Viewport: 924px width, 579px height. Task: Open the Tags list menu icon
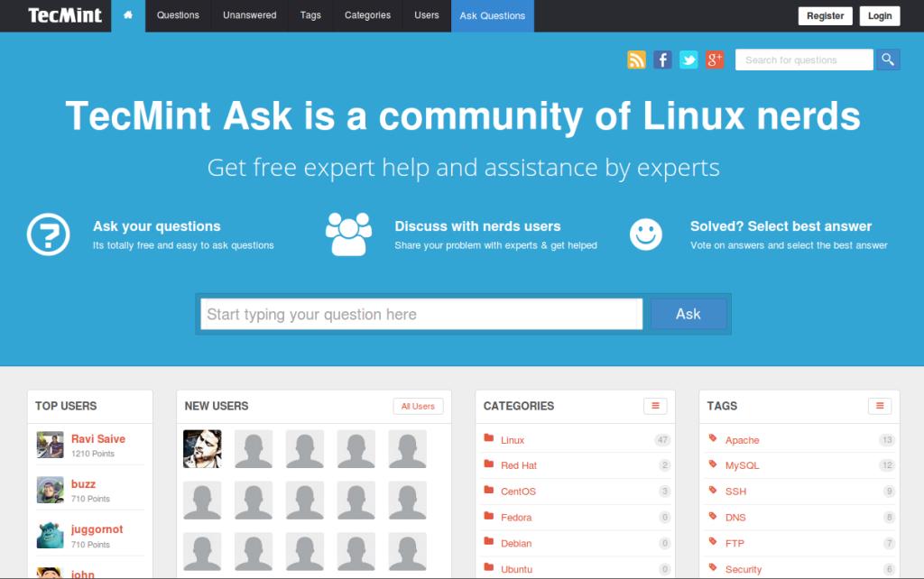click(880, 406)
